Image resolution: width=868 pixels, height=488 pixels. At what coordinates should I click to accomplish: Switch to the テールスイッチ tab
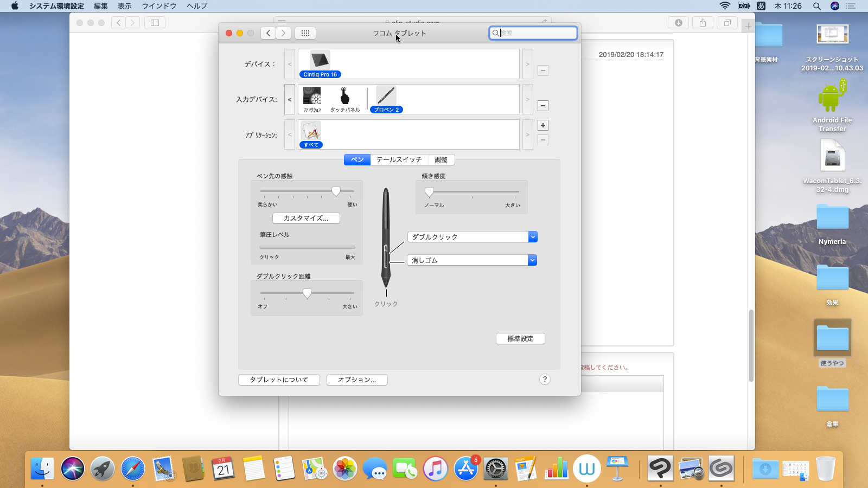pyautogui.click(x=399, y=159)
